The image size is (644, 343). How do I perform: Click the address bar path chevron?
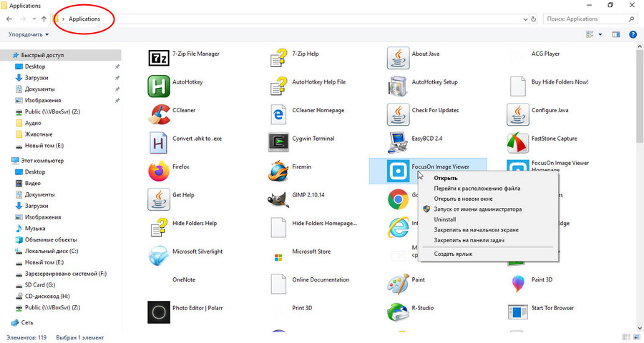click(x=64, y=19)
